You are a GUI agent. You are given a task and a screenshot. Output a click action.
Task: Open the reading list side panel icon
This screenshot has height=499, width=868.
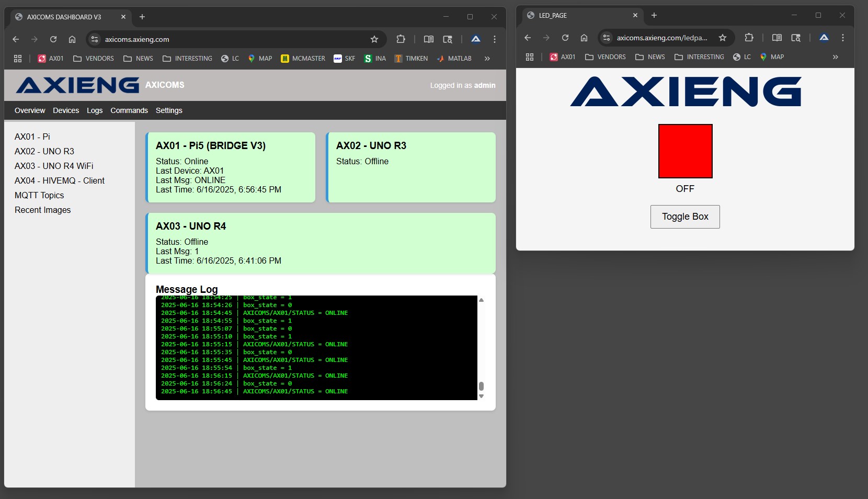point(428,39)
